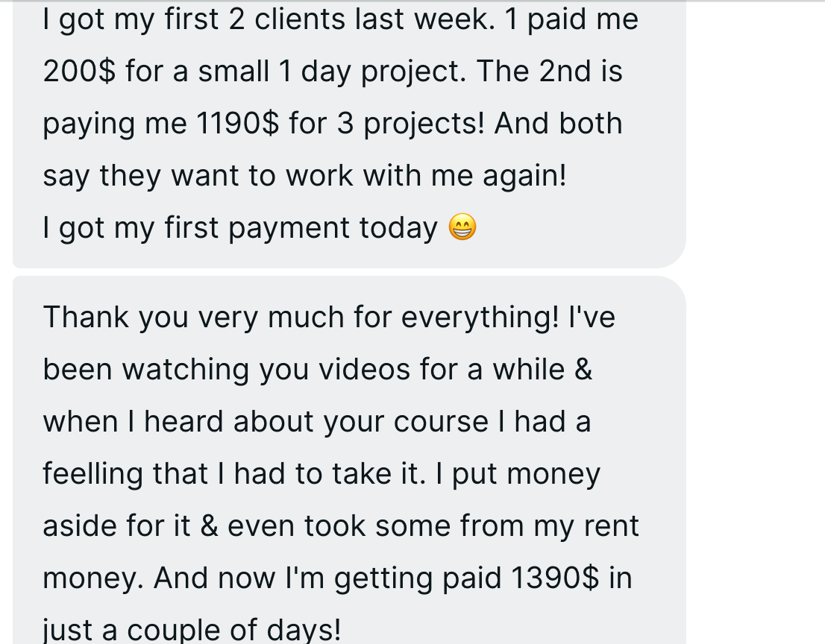Click the '200$' amount in first message

(79, 72)
